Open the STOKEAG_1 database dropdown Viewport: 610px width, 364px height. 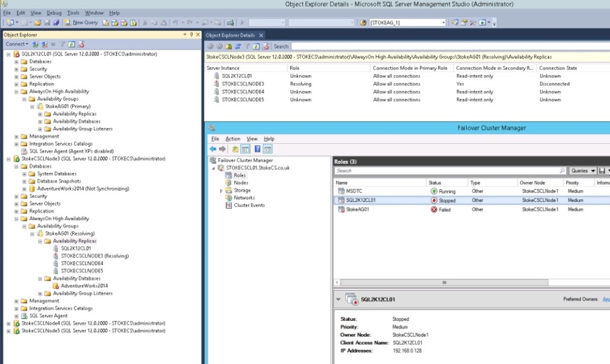[x=443, y=22]
